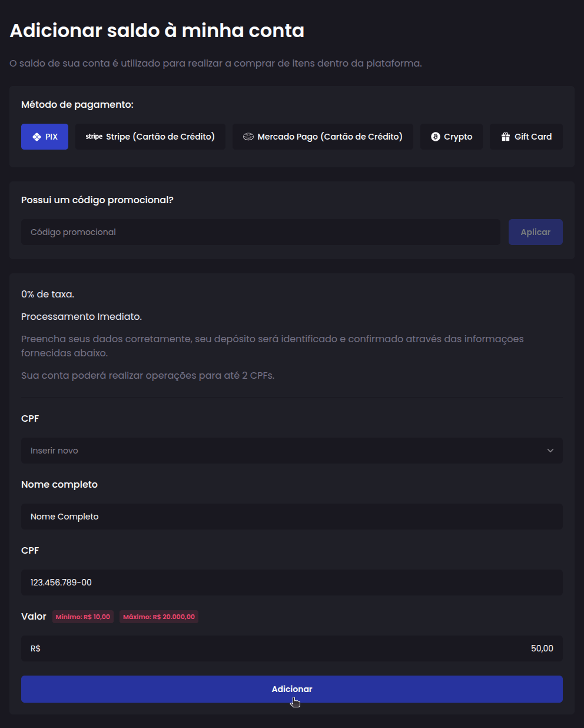Switch to the Mercado Pago payment tab
The height and width of the screenshot is (728, 584).
pyautogui.click(x=322, y=136)
